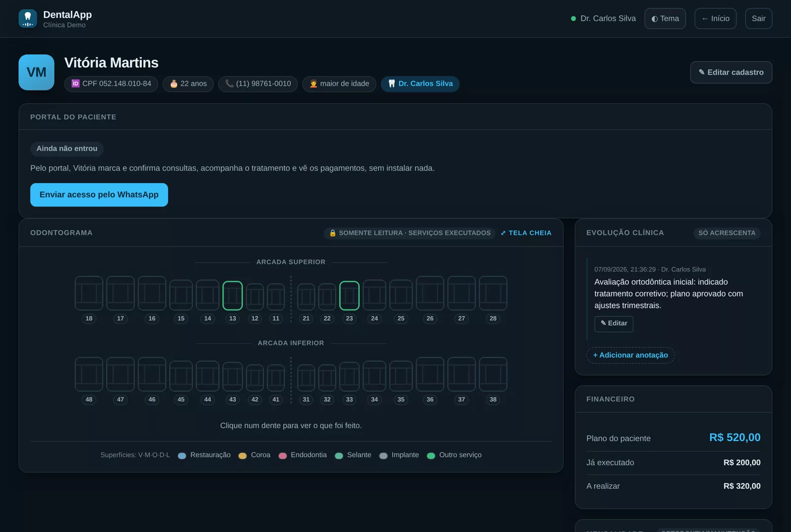This screenshot has width=791, height=532.
Task: Click tooth 16 in the upper arch
Action: [152, 293]
